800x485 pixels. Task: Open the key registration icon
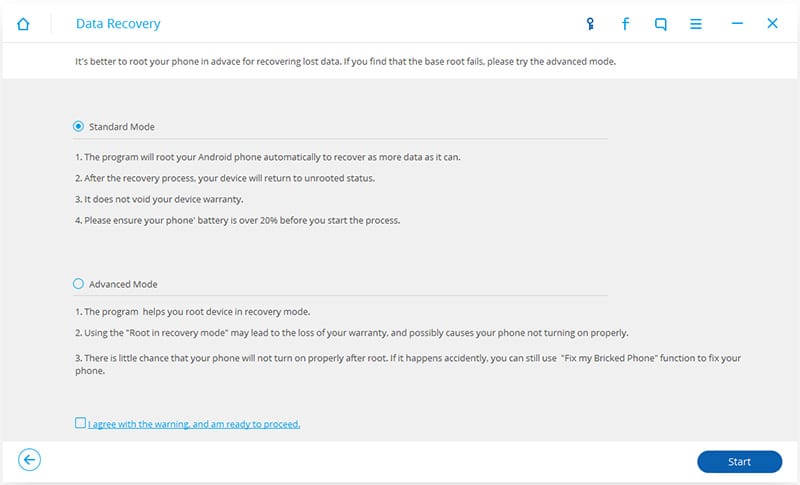point(590,24)
